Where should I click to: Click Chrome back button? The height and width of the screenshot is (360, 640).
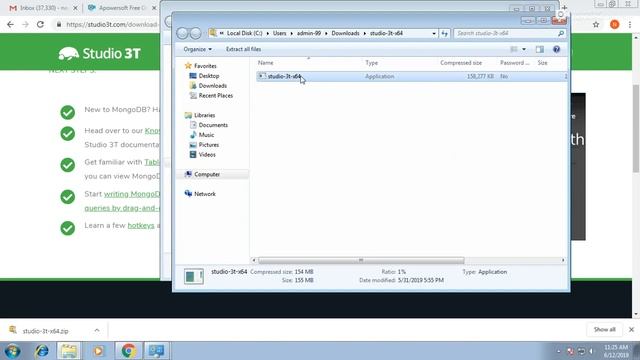(x=10, y=24)
